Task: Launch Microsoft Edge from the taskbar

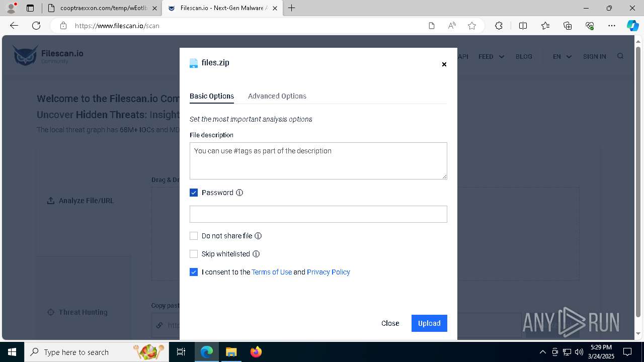Action: (x=207, y=352)
